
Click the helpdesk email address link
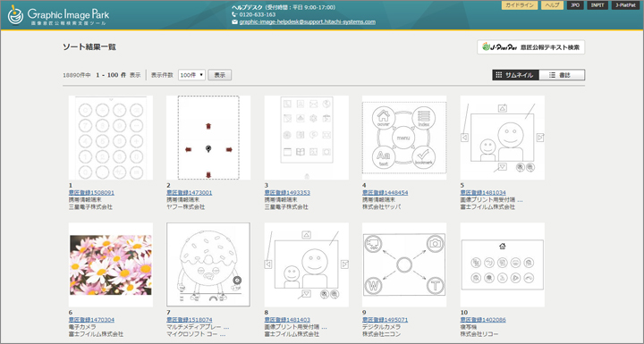tap(307, 21)
